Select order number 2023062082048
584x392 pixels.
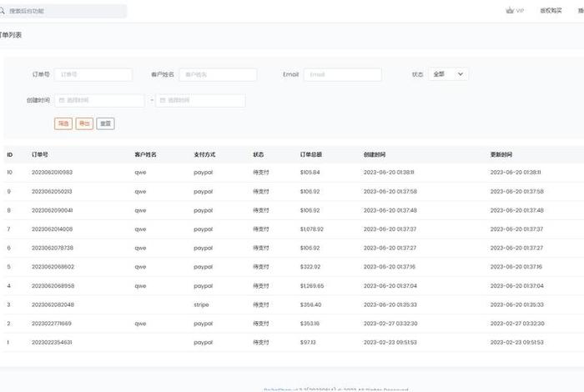click(x=53, y=304)
